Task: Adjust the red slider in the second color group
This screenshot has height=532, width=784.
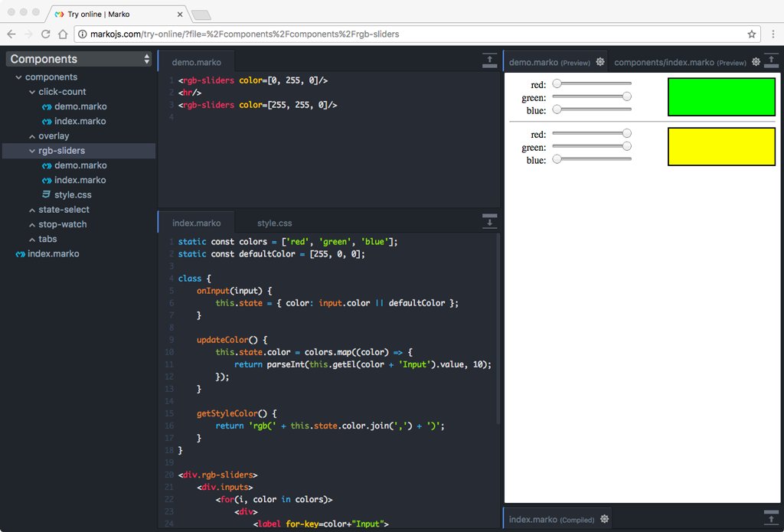Action: [x=592, y=133]
